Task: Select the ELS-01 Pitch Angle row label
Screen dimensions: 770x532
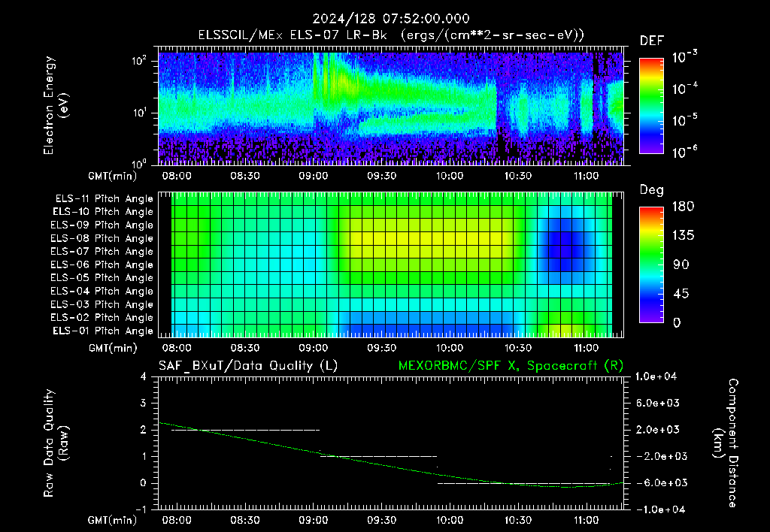Action: click(x=103, y=331)
